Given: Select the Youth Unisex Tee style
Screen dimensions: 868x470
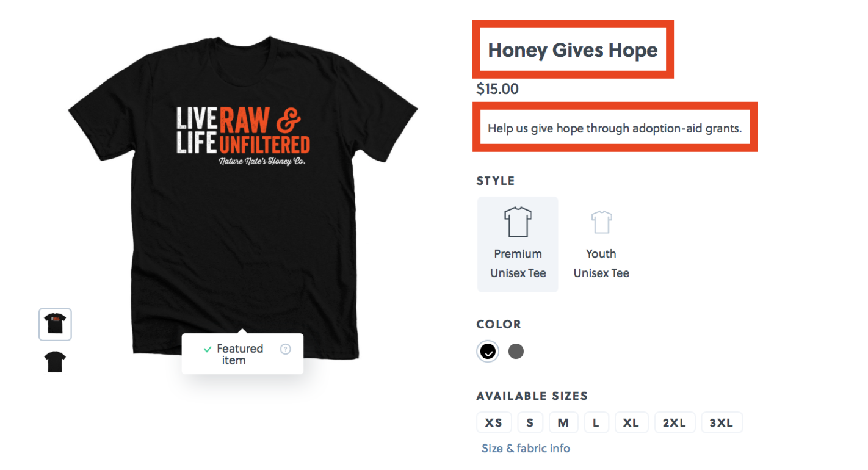Looking at the screenshot, I should [601, 244].
